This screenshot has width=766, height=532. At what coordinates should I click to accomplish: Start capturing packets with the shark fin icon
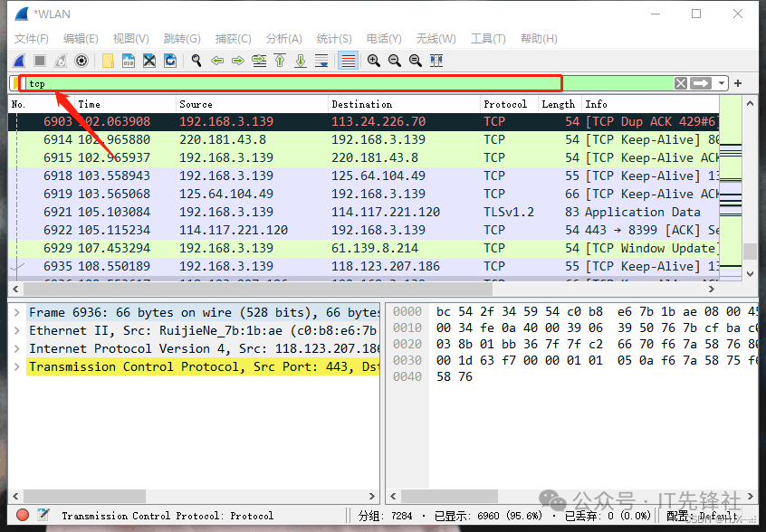pyautogui.click(x=18, y=61)
